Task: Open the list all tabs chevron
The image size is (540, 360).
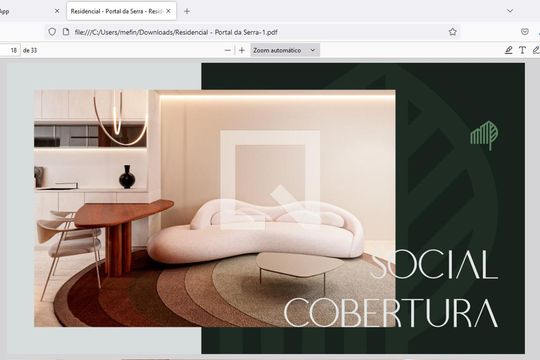Action: pos(510,11)
